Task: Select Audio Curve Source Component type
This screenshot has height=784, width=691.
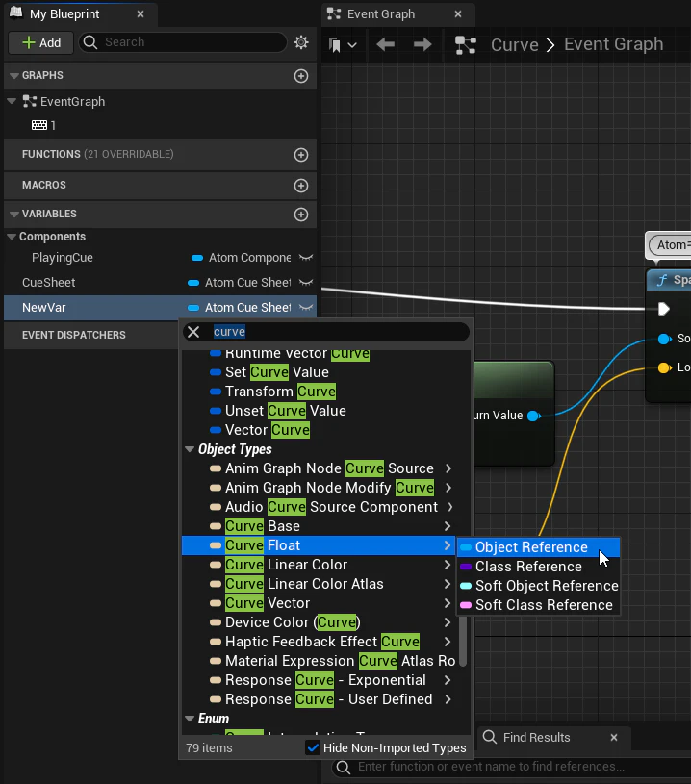Action: pos(331,507)
